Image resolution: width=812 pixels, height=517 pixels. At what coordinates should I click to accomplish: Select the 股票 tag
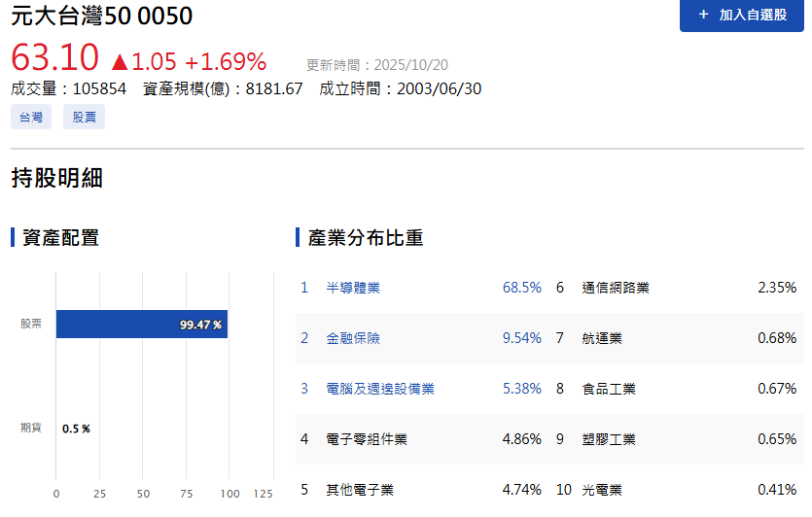(84, 118)
